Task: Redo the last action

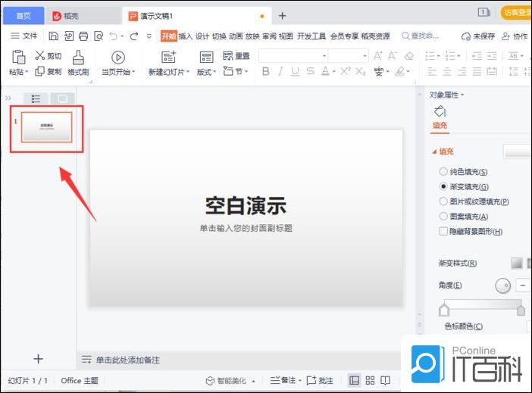Action: [134, 36]
